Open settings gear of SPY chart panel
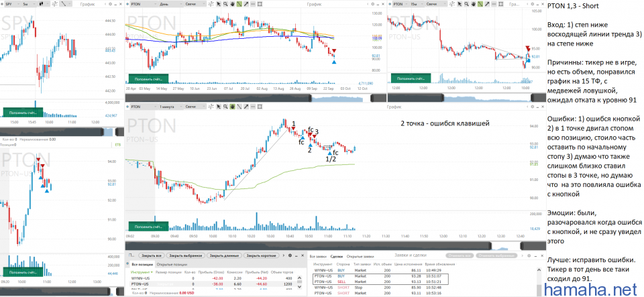 click(x=110, y=4)
